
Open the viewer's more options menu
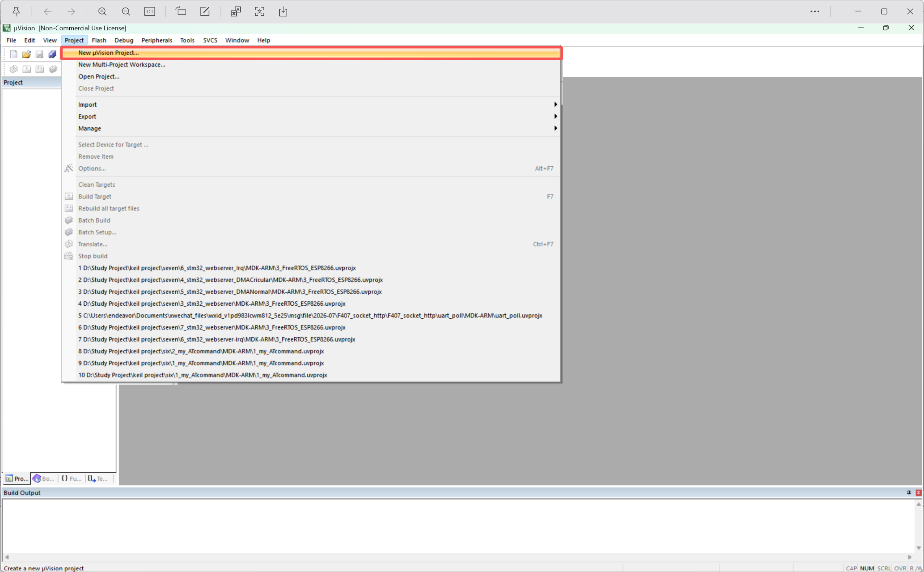(x=815, y=11)
